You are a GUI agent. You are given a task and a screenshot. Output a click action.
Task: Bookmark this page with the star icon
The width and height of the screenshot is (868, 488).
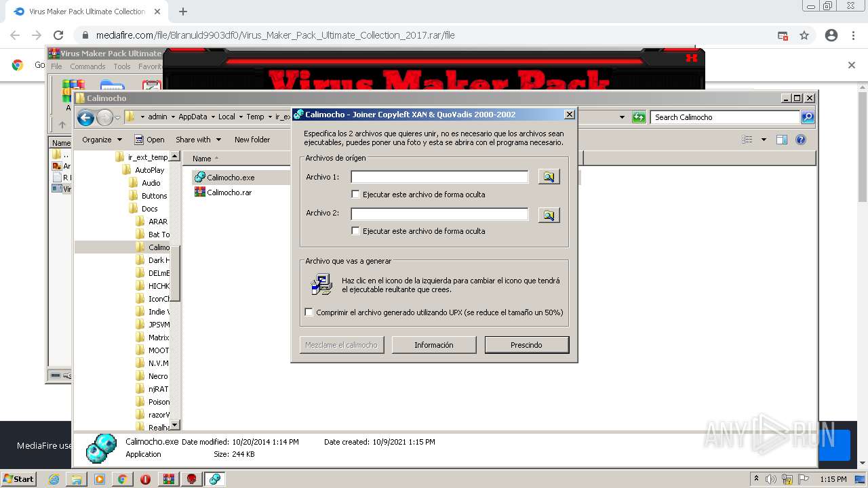[804, 35]
